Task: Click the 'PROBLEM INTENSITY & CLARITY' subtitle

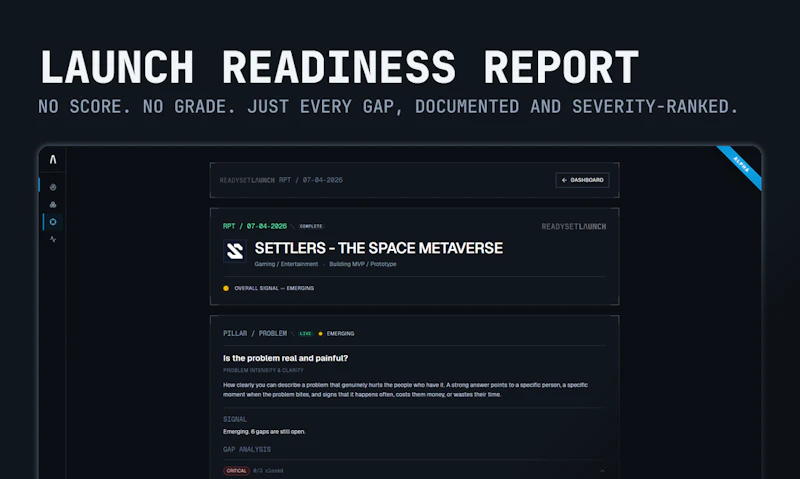Action: click(263, 370)
